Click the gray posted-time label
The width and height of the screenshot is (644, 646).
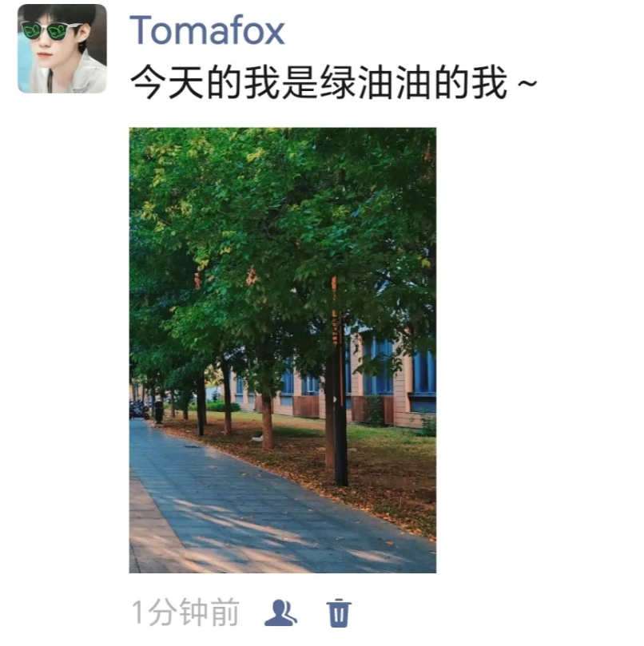click(185, 612)
